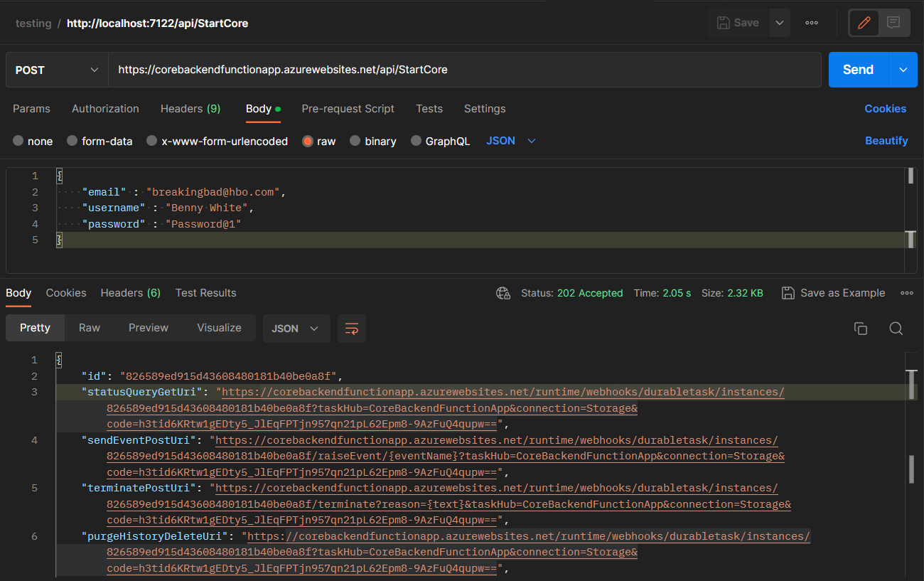Open more response actions menu
924x581 pixels.
tap(908, 292)
